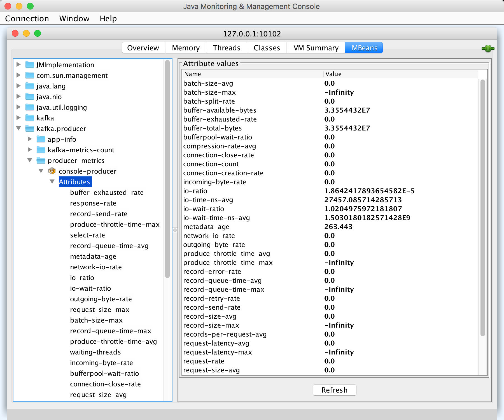
Task: Click the Refresh button
Action: click(335, 390)
